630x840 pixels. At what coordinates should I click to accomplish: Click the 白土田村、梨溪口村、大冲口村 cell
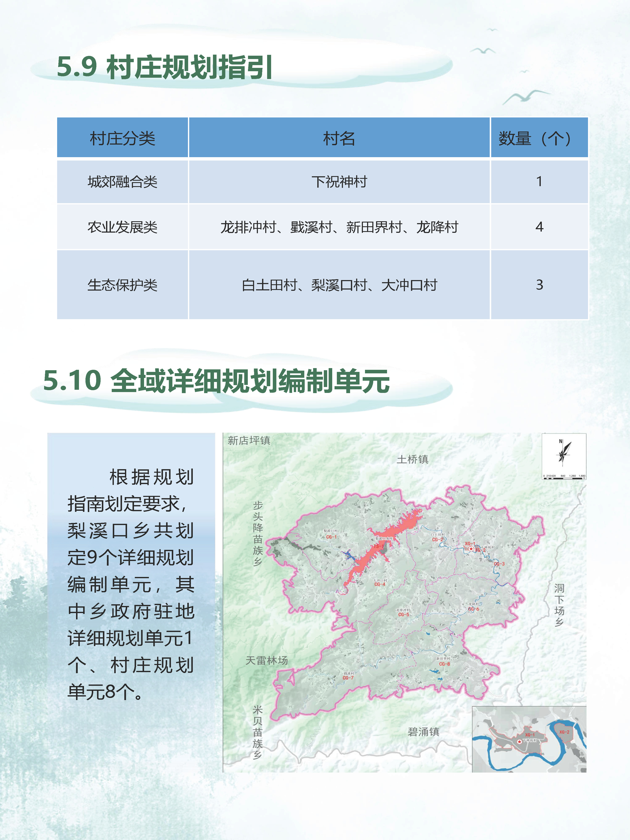tap(339, 285)
